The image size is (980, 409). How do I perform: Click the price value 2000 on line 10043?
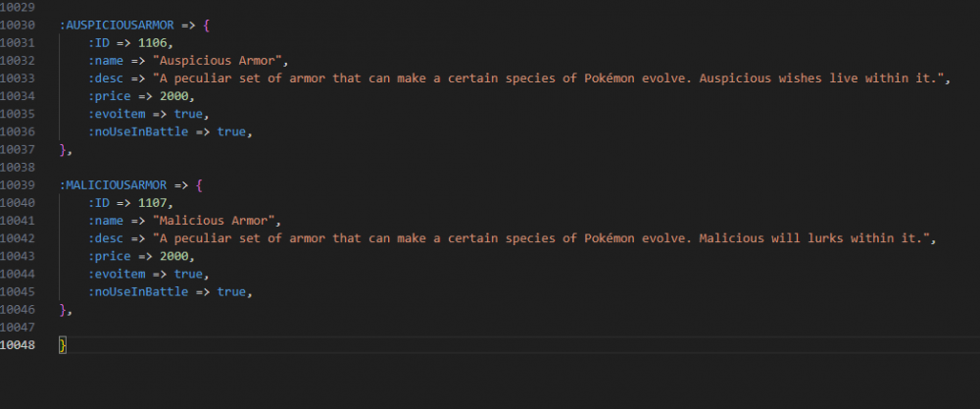(173, 256)
